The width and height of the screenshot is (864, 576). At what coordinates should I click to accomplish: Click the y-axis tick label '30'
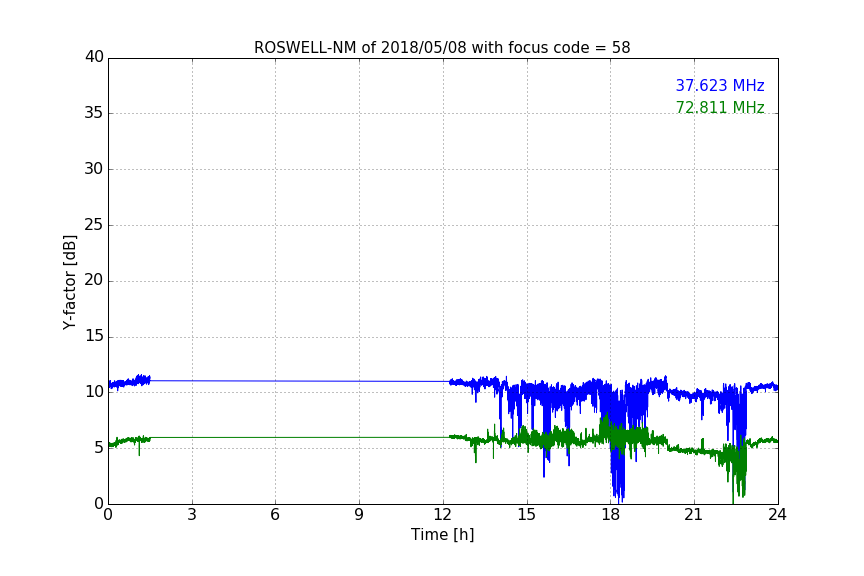coord(94,169)
